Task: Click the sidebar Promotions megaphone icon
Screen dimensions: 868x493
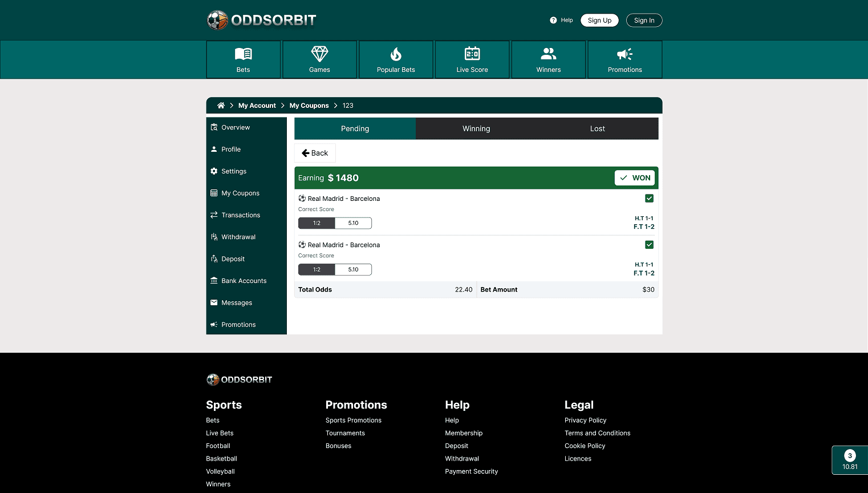Action: (x=214, y=325)
